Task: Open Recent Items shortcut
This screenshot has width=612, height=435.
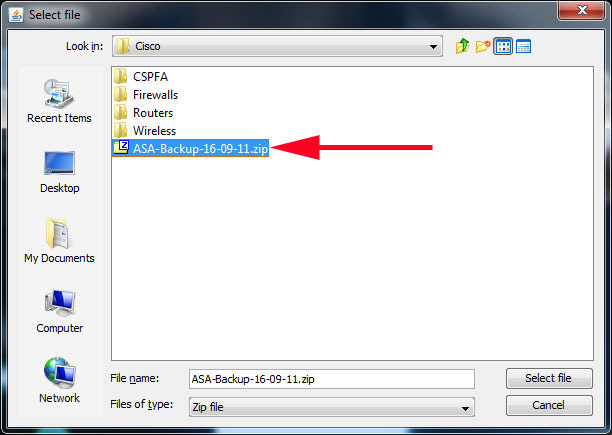Action: (x=59, y=101)
